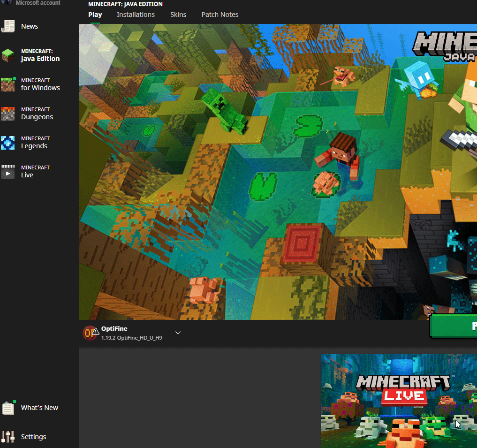The width and height of the screenshot is (477, 448).
Task: Click the 1.19.2-OptiFine_HD_U_H9 version text
Action: tap(132, 338)
